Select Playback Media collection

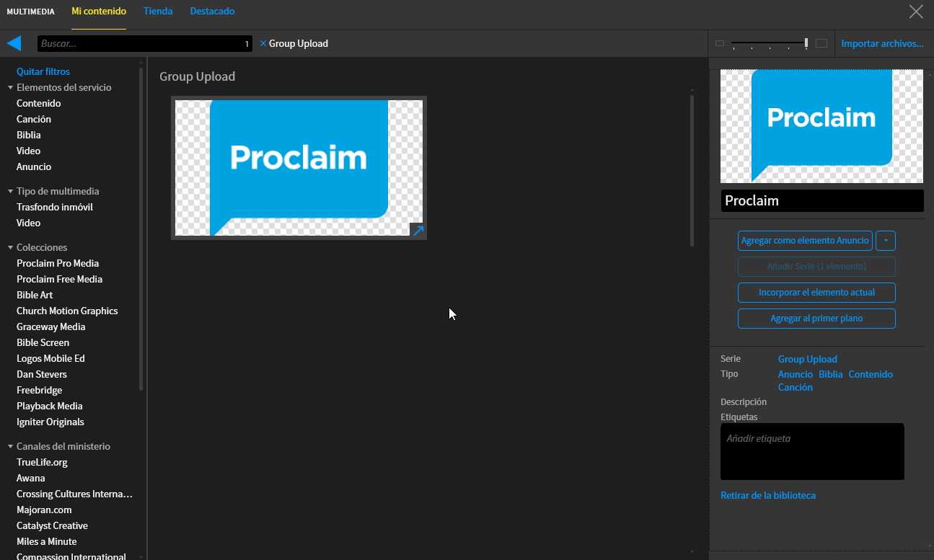coord(50,406)
